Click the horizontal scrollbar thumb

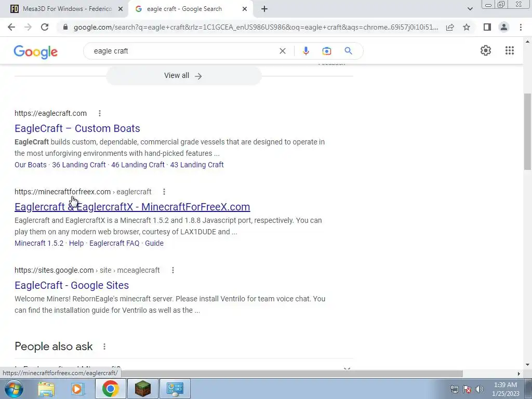pos(292,373)
